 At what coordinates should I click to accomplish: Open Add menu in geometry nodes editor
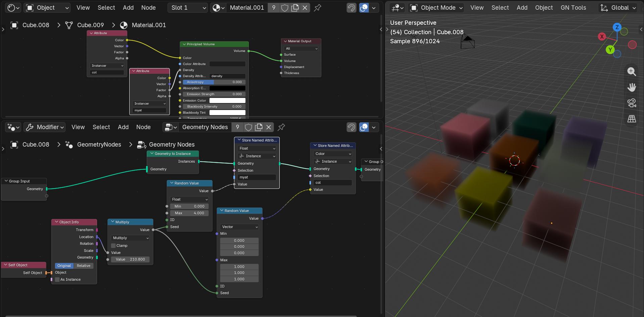[123, 127]
